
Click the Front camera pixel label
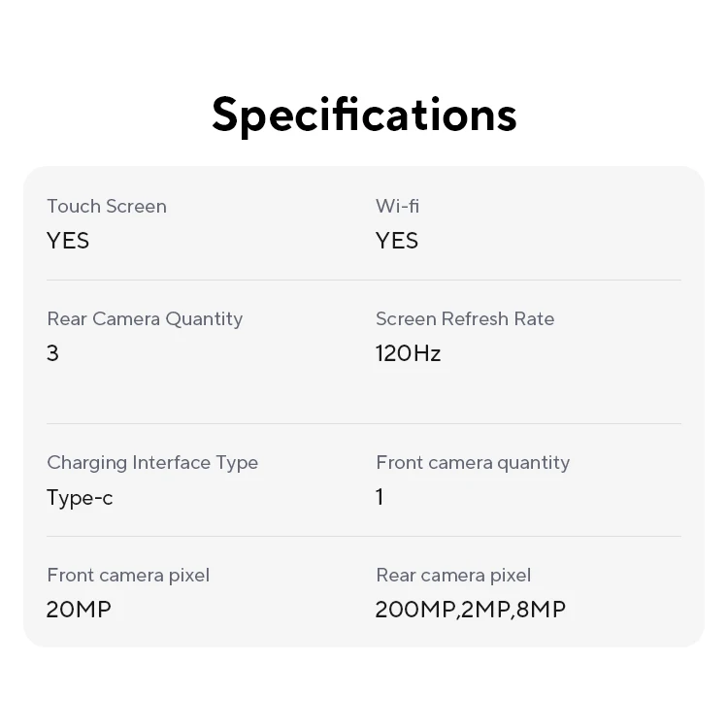coord(128,575)
